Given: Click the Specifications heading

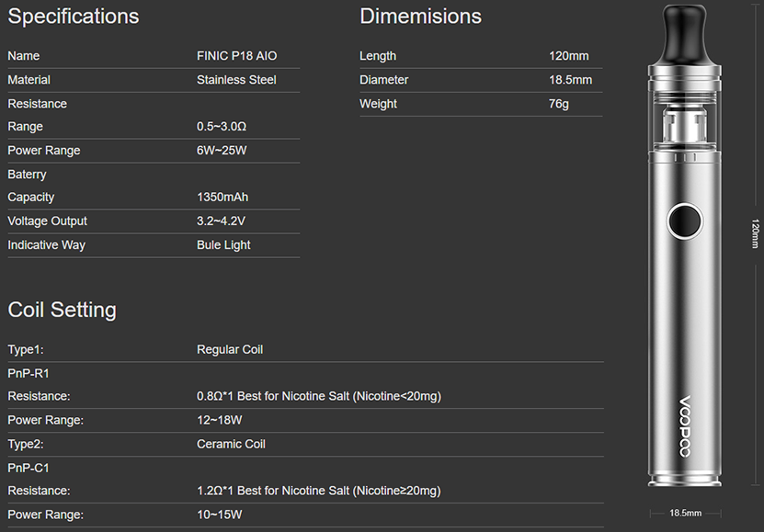Looking at the screenshot, I should click(x=74, y=17).
